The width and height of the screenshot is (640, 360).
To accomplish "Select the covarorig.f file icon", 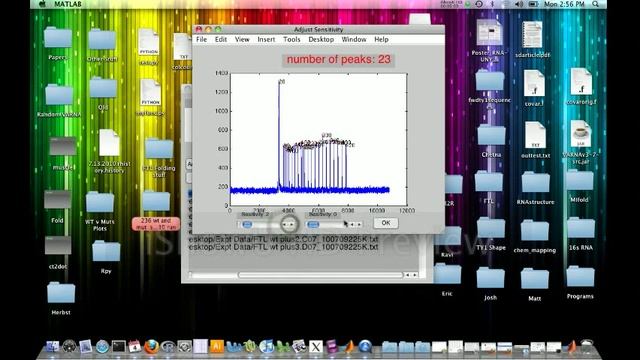I will point(581,82).
